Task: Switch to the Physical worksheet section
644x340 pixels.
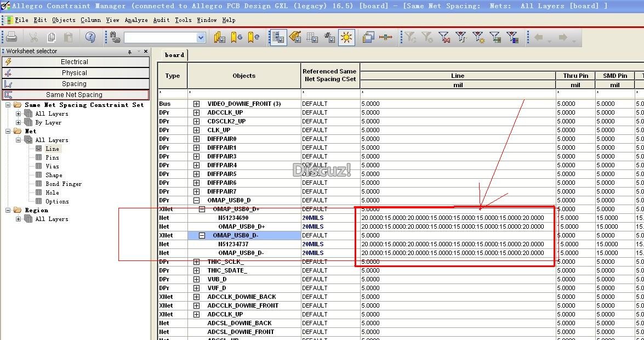Action: pyautogui.click(x=75, y=73)
